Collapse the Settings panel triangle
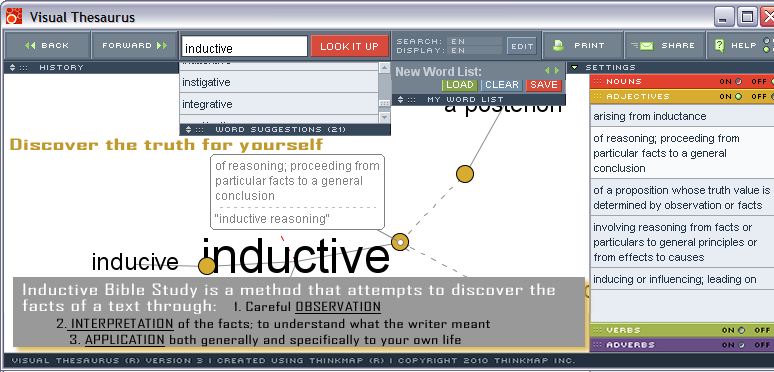Viewport: 774px width, 372px height. click(x=575, y=68)
